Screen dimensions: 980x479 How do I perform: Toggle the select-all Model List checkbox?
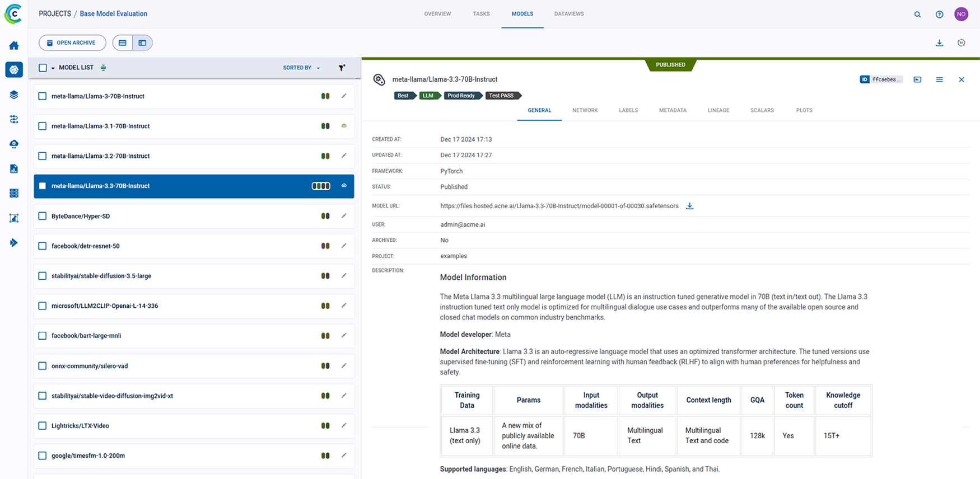tap(43, 68)
